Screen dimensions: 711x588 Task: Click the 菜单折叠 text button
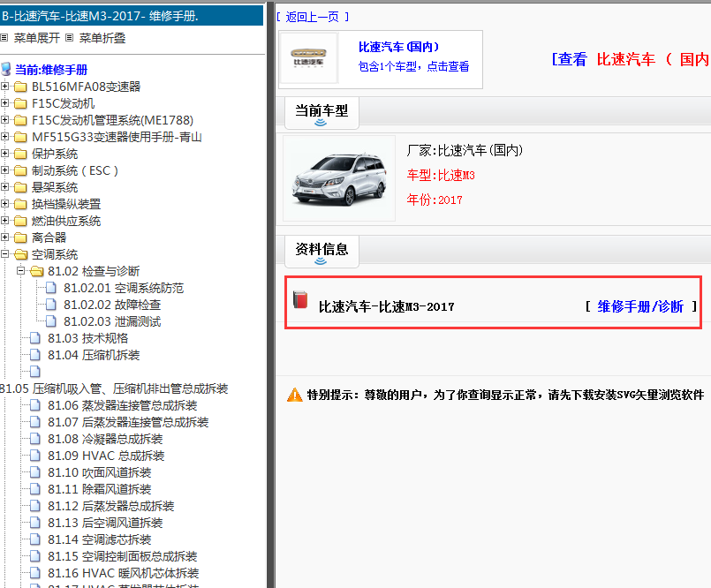pyautogui.click(x=102, y=38)
